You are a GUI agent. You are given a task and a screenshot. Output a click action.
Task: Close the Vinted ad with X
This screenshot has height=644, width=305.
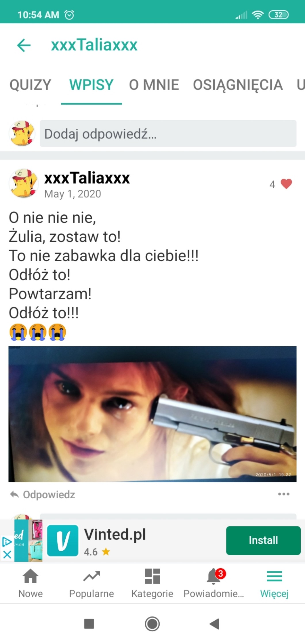point(7,554)
